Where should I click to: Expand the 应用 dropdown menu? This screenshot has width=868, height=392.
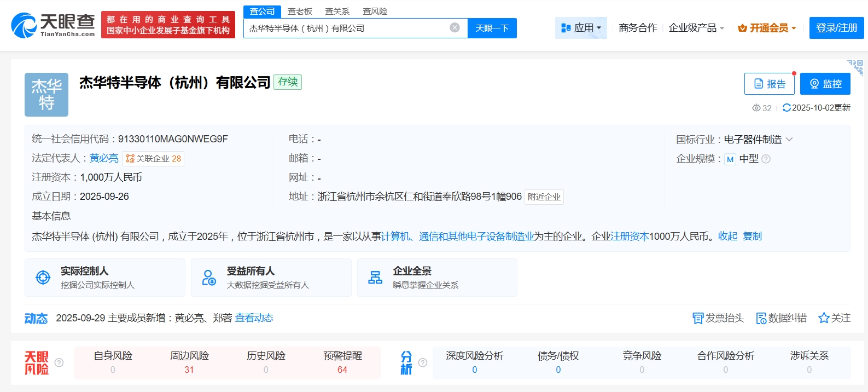tap(581, 28)
